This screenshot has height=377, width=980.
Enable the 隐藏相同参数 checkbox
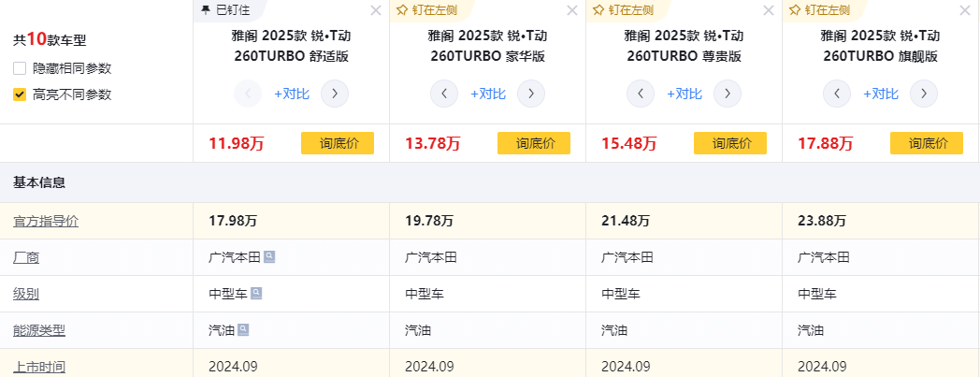pyautogui.click(x=20, y=68)
